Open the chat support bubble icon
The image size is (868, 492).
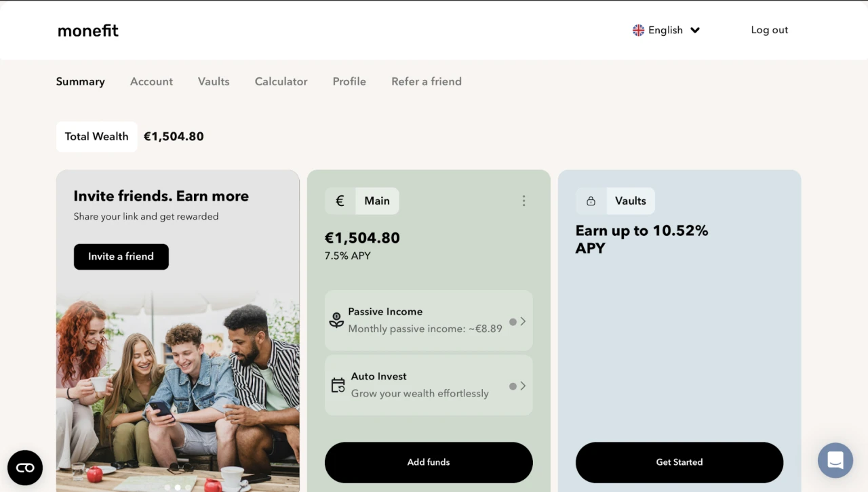click(835, 461)
